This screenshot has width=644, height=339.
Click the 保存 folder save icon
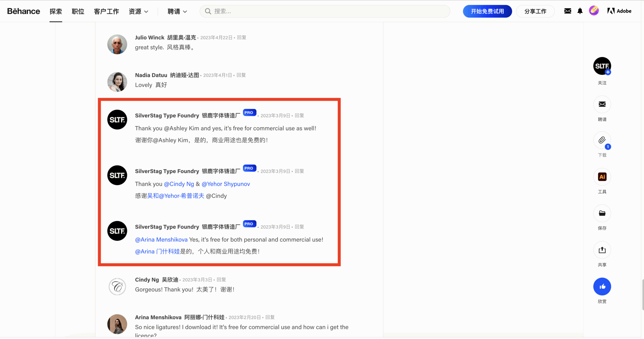pos(602,213)
